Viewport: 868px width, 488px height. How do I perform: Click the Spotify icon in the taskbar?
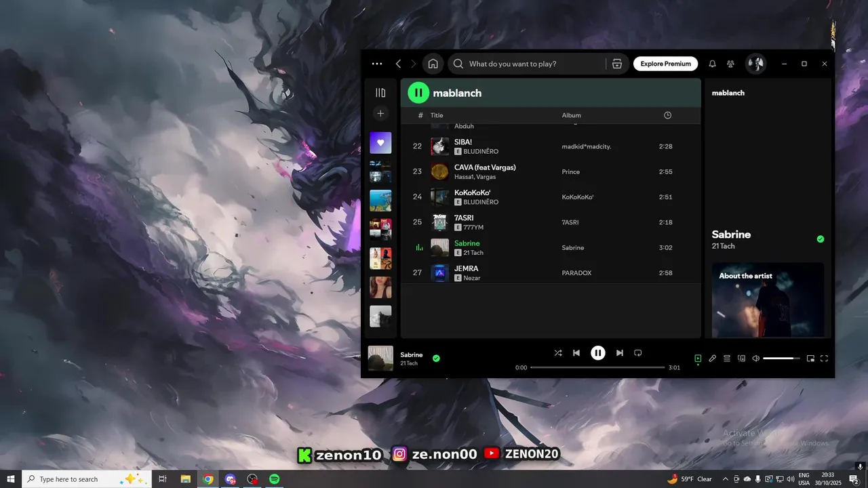click(275, 479)
